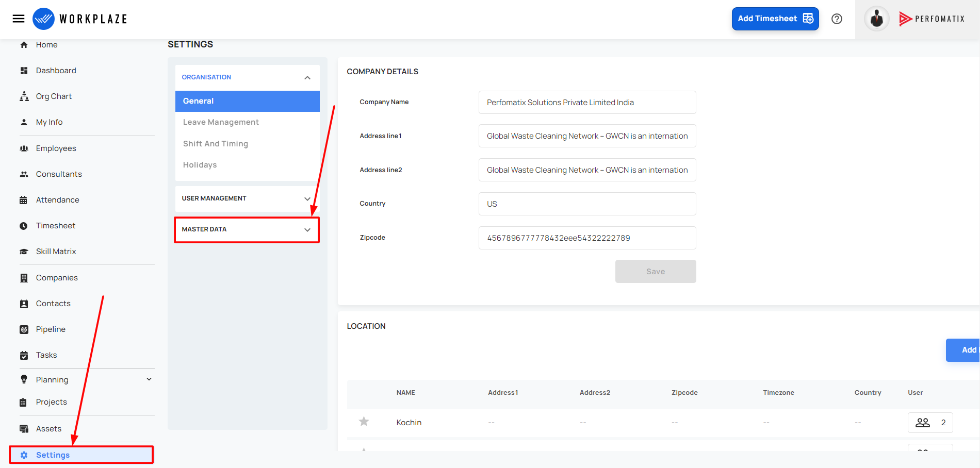Click the My Info person icon
The width and height of the screenshot is (980, 468).
click(24, 122)
